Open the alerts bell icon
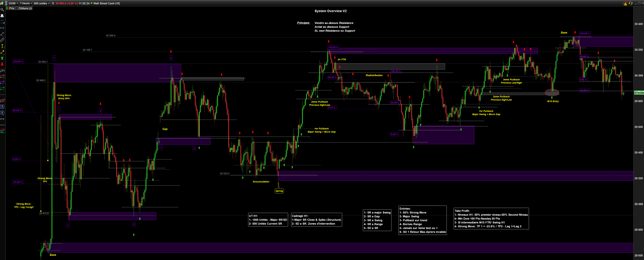Screen dimensions: 644x260 (x=2, y=16)
